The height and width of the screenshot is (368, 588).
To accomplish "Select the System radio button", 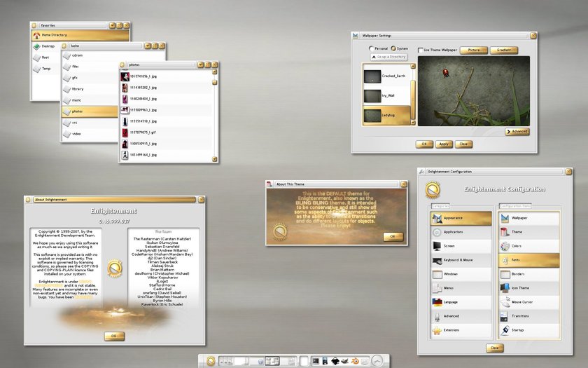I will click(x=393, y=48).
